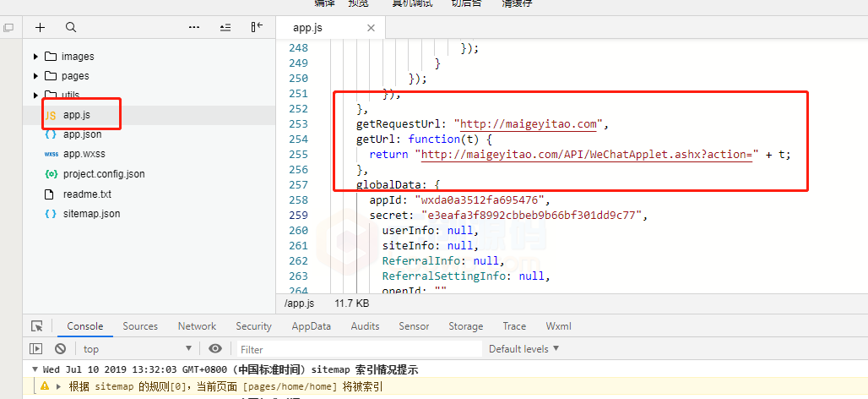
Task: Expand the utils folder arrow
Action: [x=36, y=95]
